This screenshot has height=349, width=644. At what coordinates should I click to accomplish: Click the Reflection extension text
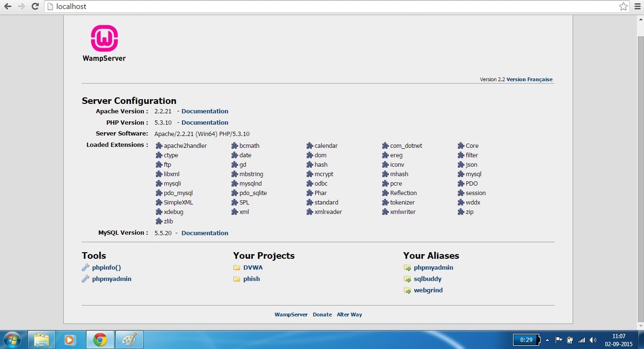coord(403,193)
